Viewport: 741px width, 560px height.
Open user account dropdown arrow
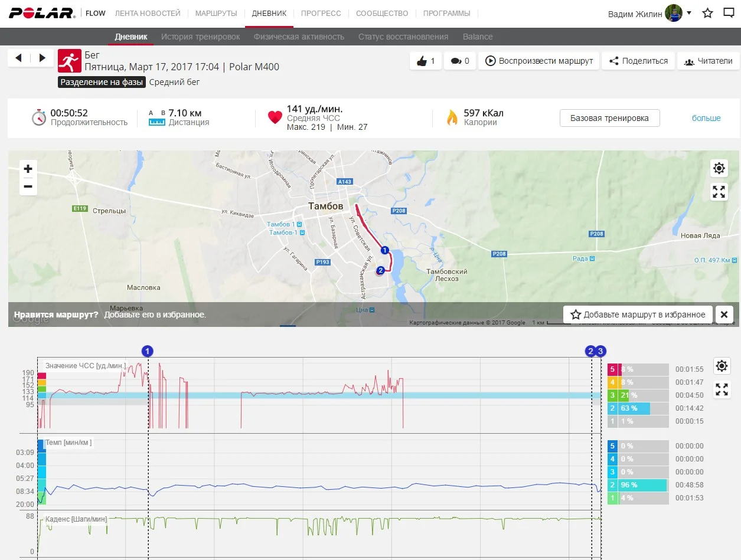[x=689, y=12]
